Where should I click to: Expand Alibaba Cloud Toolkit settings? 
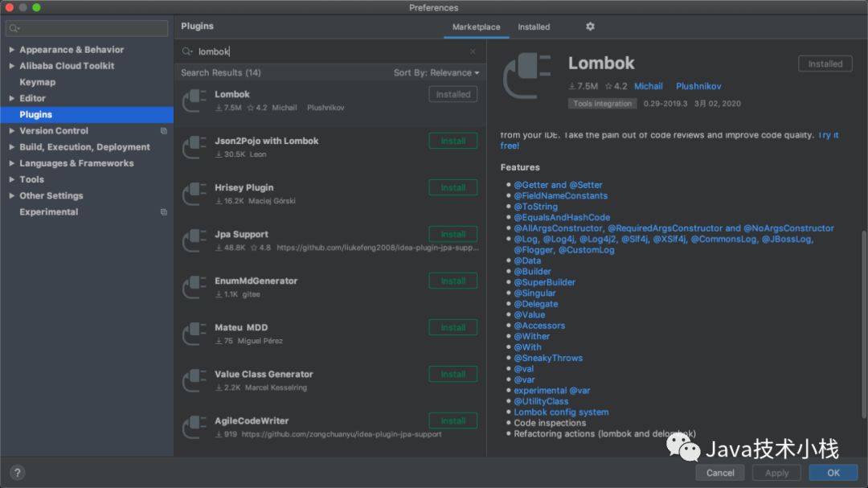tap(11, 65)
